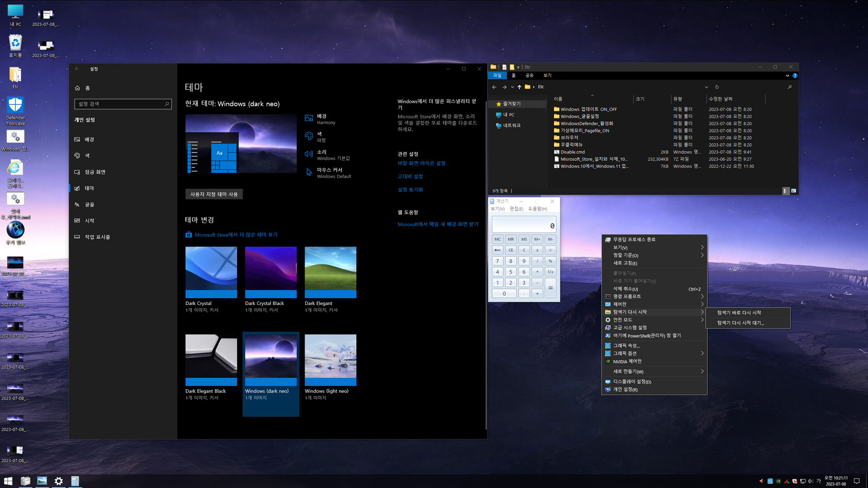
Task: Click the Explorer back arrow
Action: 495,87
